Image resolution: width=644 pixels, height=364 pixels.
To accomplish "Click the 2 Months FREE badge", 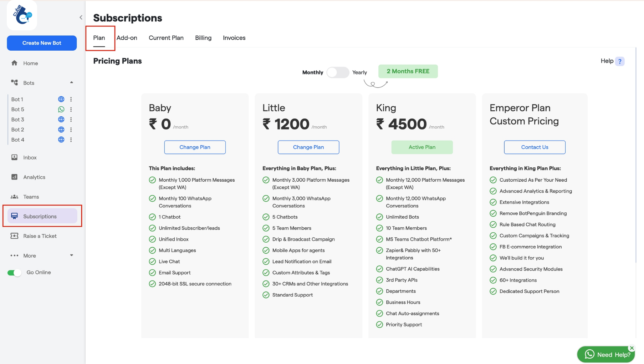I will pos(408,71).
